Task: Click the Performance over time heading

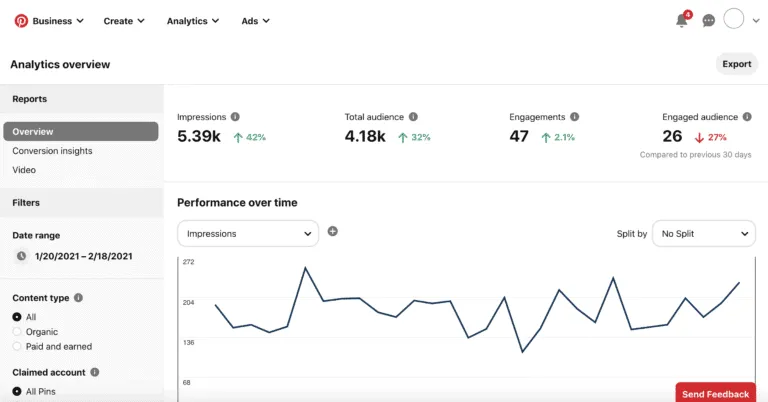Action: [237, 203]
